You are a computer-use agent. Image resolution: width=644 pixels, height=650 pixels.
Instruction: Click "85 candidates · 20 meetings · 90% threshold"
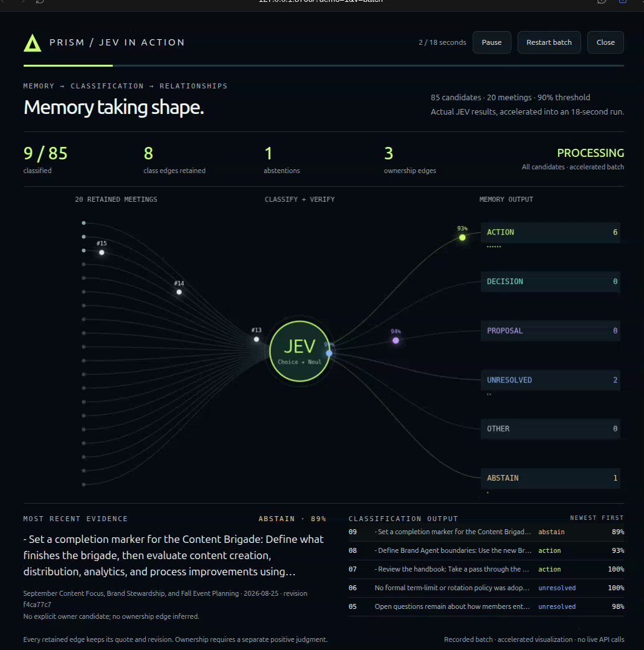point(510,97)
